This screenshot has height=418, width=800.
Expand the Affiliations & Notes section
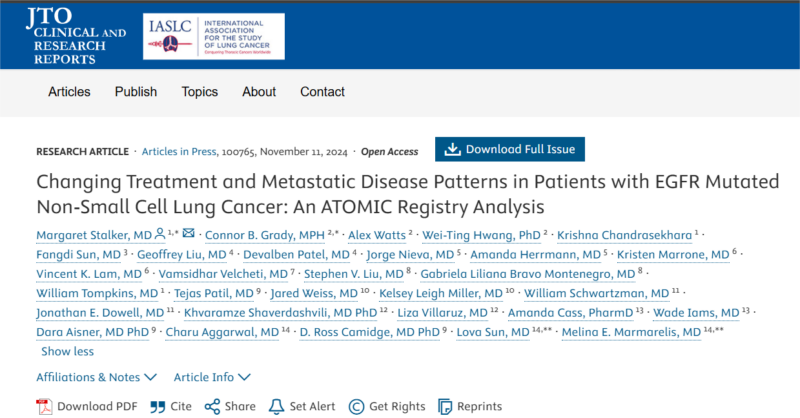(x=96, y=377)
